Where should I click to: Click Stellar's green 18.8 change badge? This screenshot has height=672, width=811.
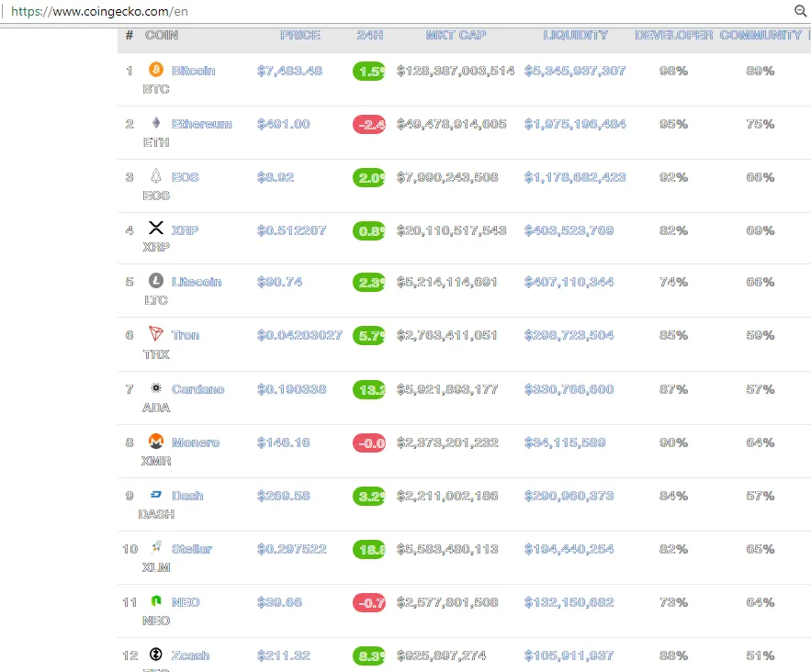tap(369, 550)
